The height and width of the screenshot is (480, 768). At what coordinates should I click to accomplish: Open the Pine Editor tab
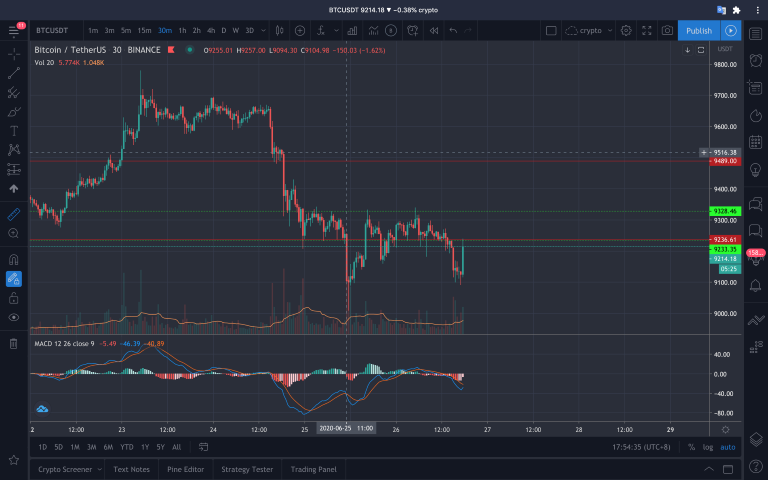[185, 468]
